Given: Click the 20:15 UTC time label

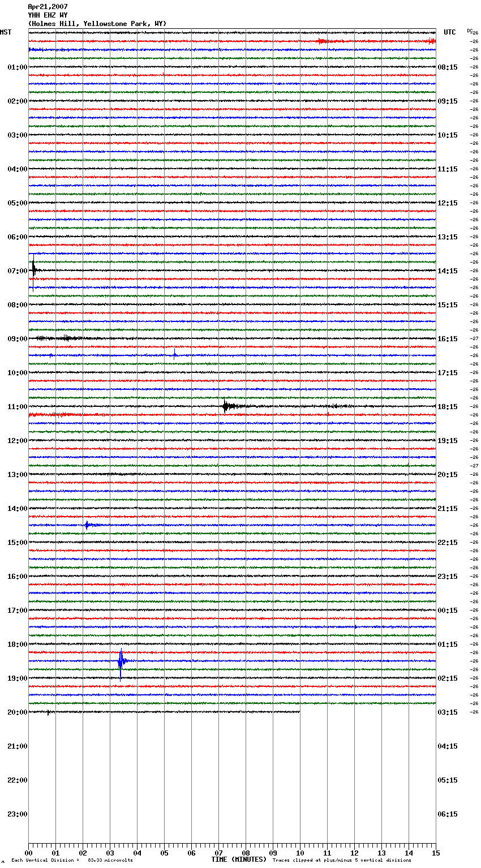Looking at the screenshot, I should (x=448, y=475).
